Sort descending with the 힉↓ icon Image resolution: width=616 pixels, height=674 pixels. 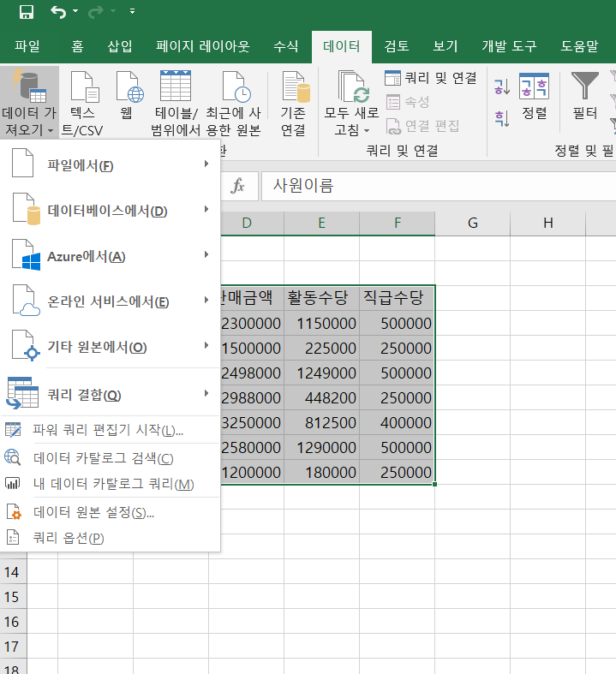[502, 118]
